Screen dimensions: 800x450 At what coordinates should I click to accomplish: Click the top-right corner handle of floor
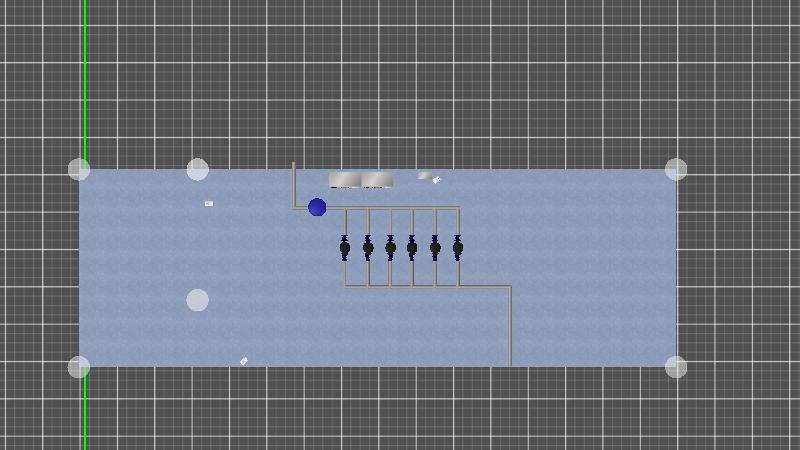[x=676, y=169]
